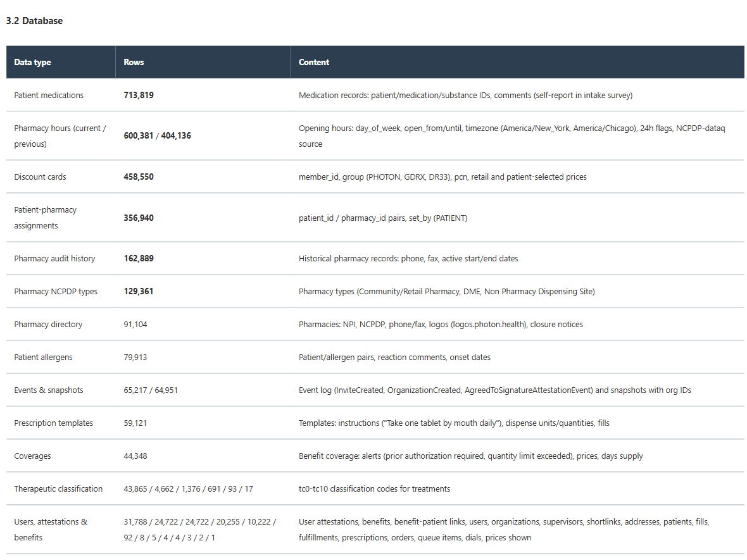The width and height of the screenshot is (747, 560).
Task: Click the 'Medication records' content description
Action: [x=465, y=96]
